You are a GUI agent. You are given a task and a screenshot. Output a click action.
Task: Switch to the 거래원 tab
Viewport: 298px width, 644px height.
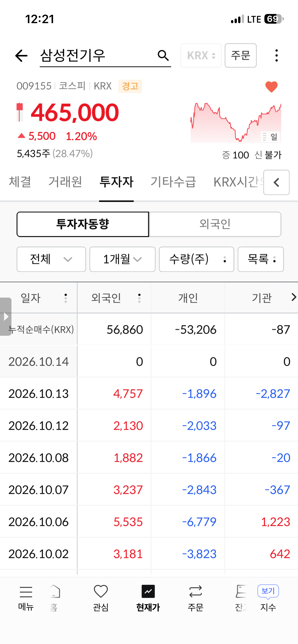coord(65,182)
